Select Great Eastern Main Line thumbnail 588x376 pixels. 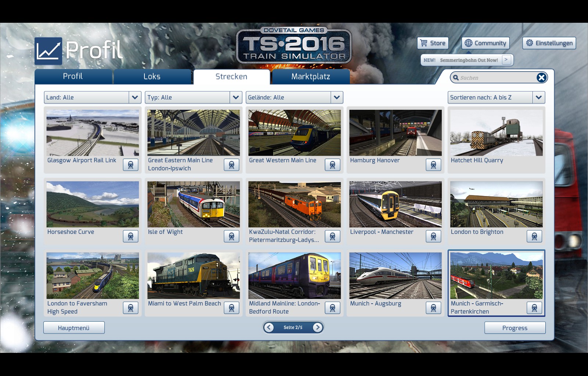(x=194, y=133)
